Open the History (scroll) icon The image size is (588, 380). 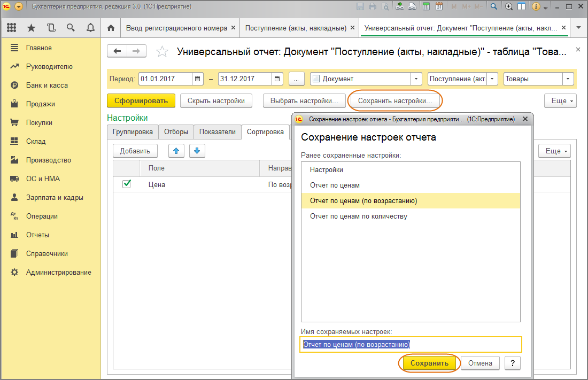pyautogui.click(x=51, y=28)
